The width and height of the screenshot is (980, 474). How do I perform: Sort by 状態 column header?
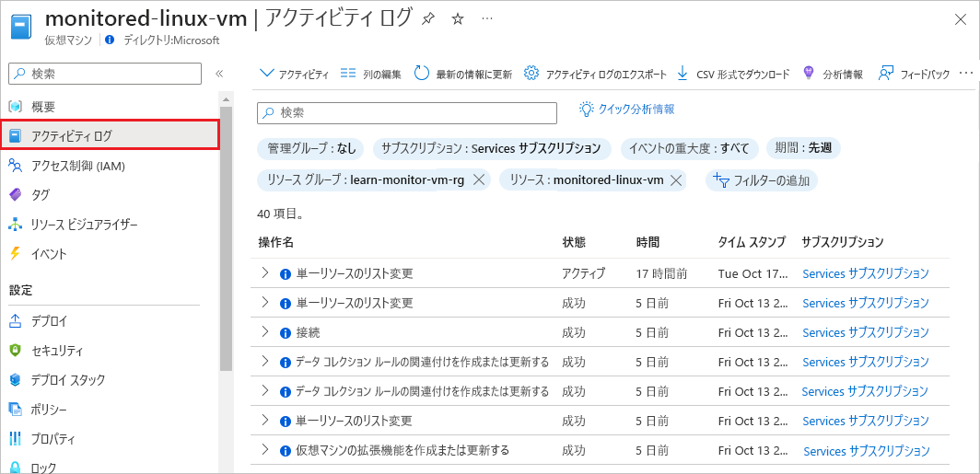tap(574, 242)
